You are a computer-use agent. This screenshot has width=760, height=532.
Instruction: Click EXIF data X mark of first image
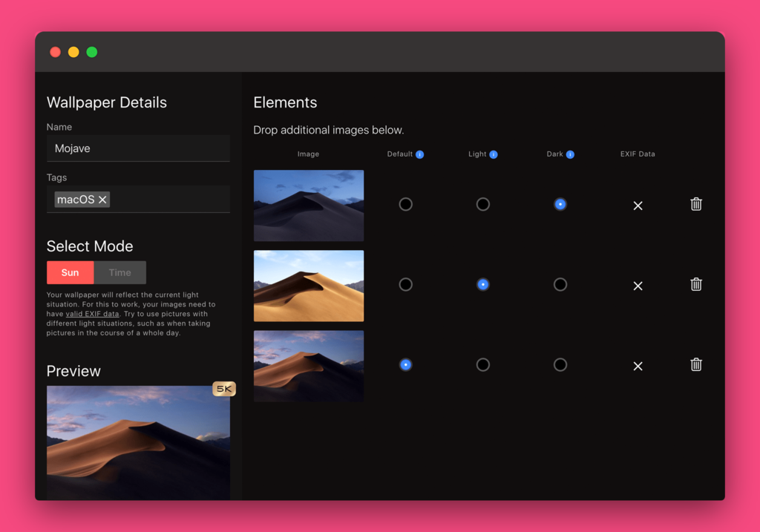(638, 206)
